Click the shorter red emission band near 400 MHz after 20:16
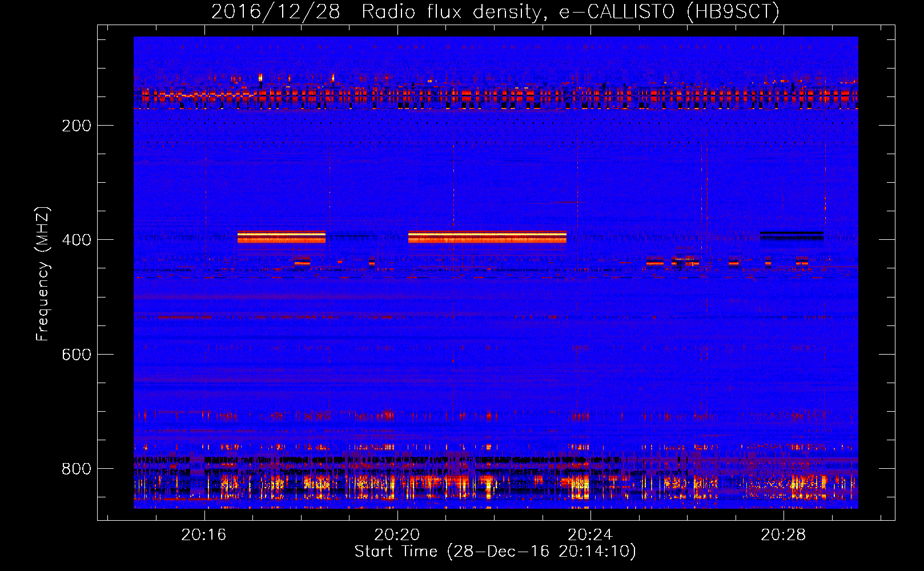Screen dimensions: 924x571 [x=282, y=237]
